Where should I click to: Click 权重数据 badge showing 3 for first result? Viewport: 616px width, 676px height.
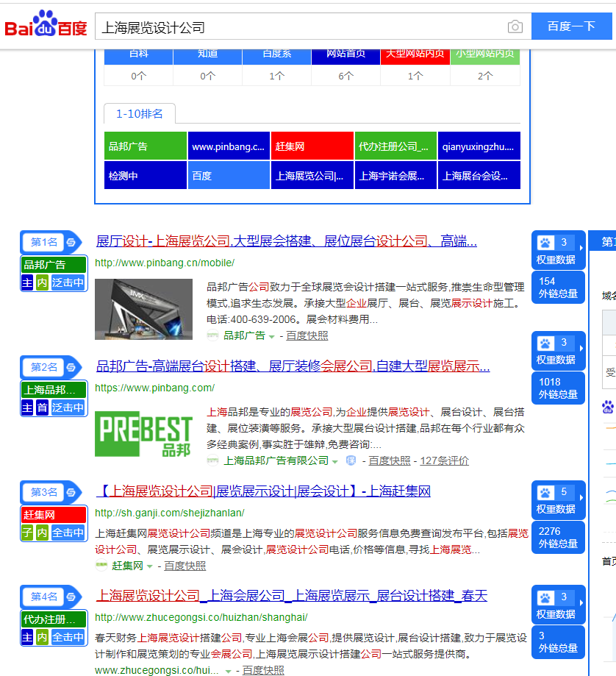(x=558, y=250)
